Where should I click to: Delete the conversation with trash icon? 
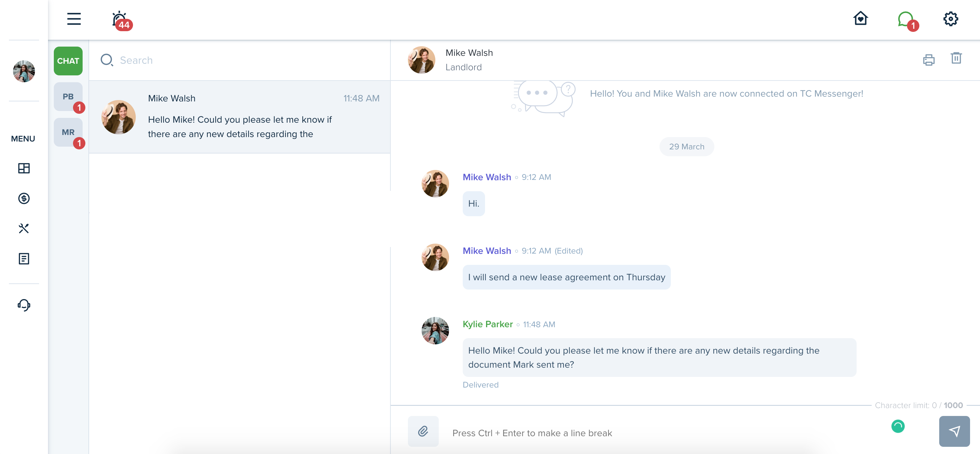[x=956, y=58]
